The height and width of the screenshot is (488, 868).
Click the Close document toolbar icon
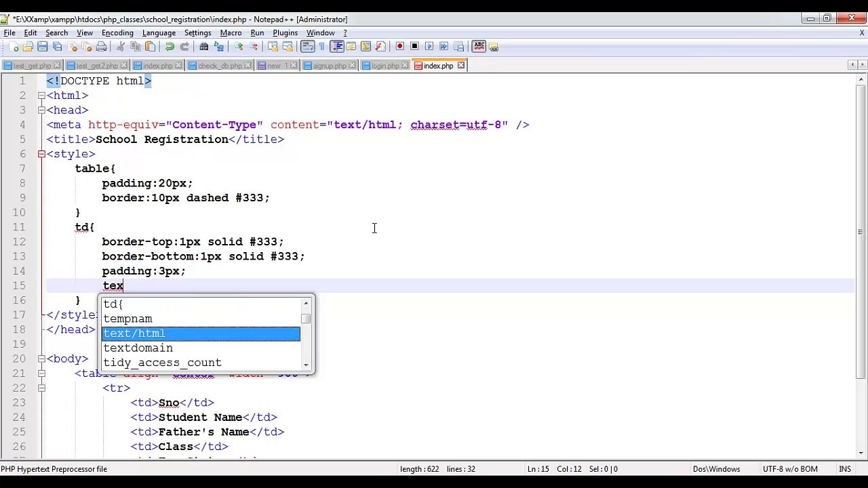coord(73,47)
